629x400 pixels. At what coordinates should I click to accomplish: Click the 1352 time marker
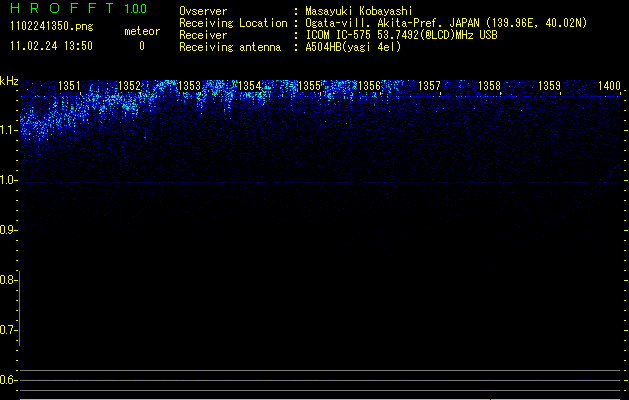pyautogui.click(x=130, y=86)
